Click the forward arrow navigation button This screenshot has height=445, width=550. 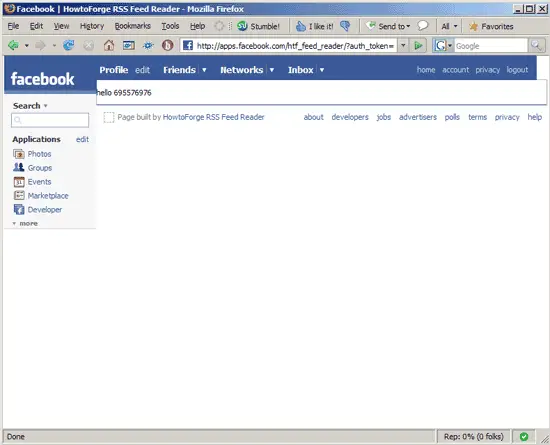tap(40, 45)
